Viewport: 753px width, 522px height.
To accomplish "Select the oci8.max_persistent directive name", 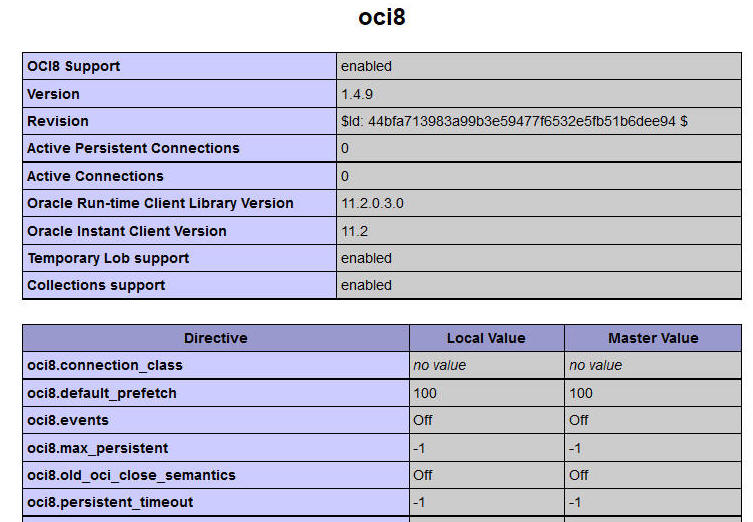I will coord(97,448).
